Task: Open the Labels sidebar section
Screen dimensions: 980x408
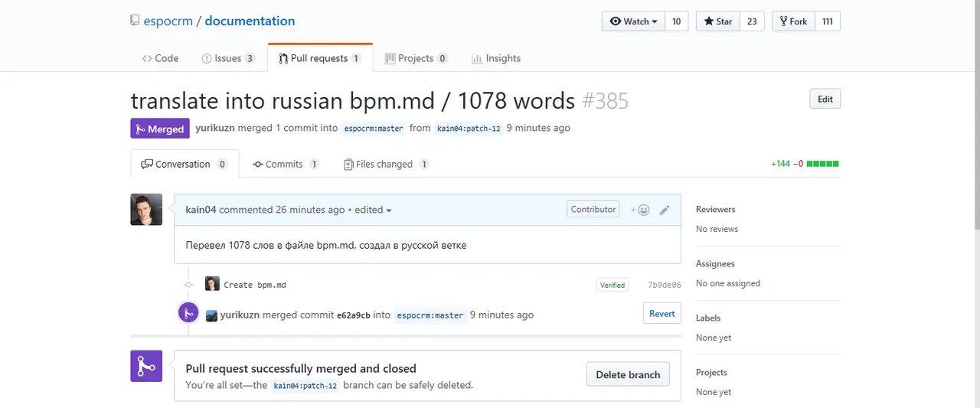Action: (x=708, y=318)
